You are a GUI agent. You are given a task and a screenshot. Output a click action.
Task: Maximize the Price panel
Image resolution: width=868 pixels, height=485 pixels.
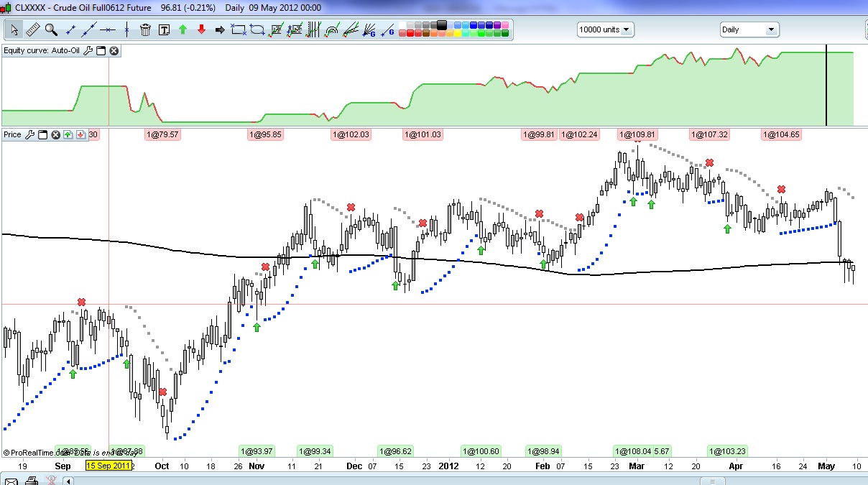point(42,134)
